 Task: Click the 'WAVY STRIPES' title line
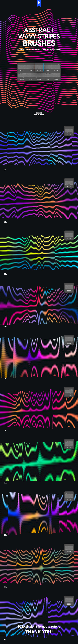pos(39,36)
